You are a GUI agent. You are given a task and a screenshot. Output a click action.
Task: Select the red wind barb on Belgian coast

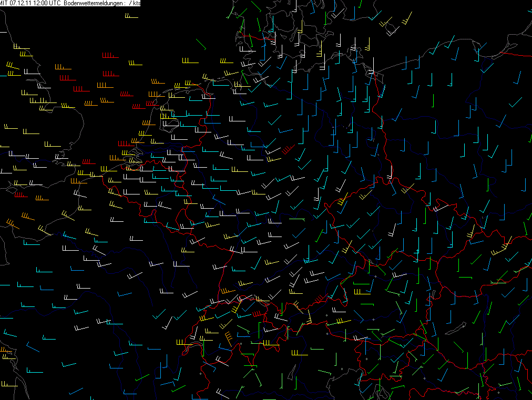click(125, 144)
